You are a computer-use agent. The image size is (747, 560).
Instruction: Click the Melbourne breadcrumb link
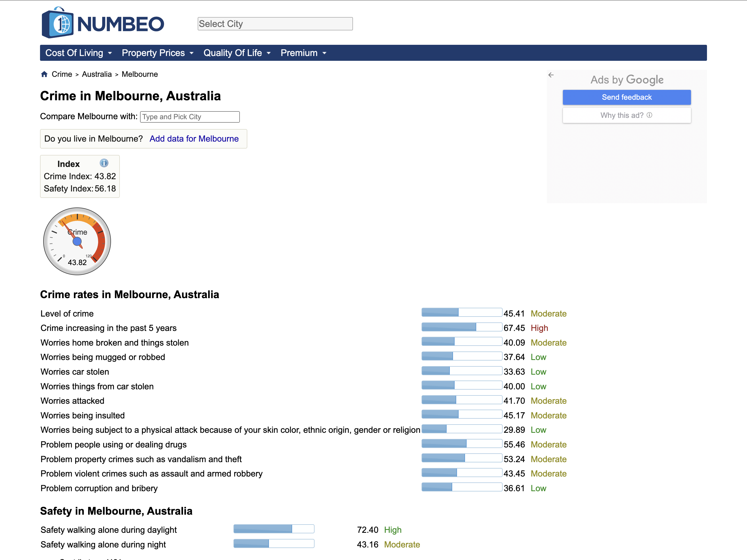click(140, 74)
